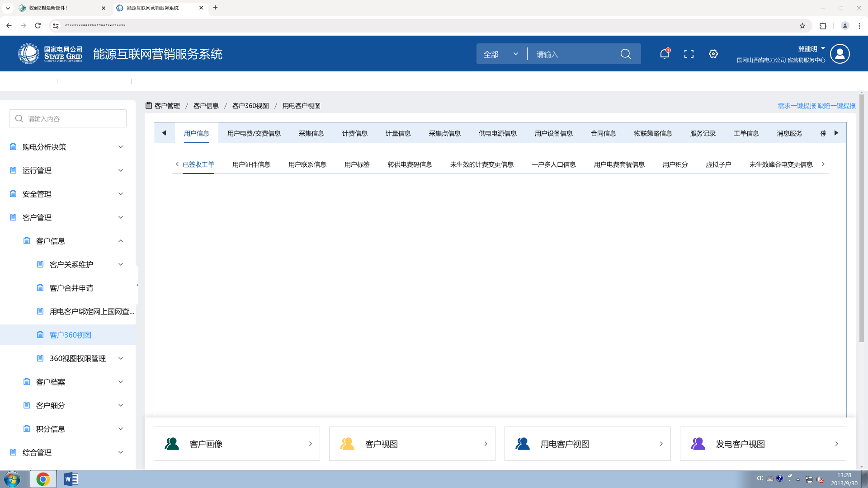The height and width of the screenshot is (488, 868).
Task: Open the 全部 search scope dropdown
Action: [501, 54]
